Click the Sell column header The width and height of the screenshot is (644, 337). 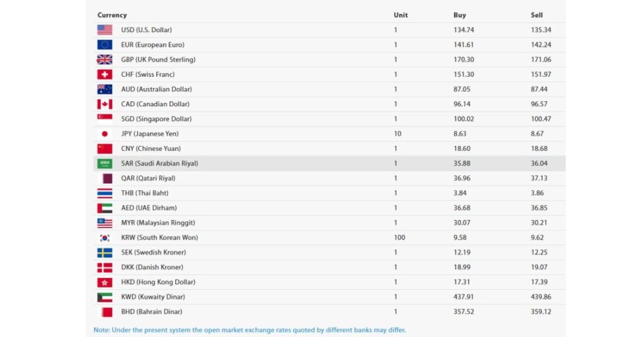537,15
